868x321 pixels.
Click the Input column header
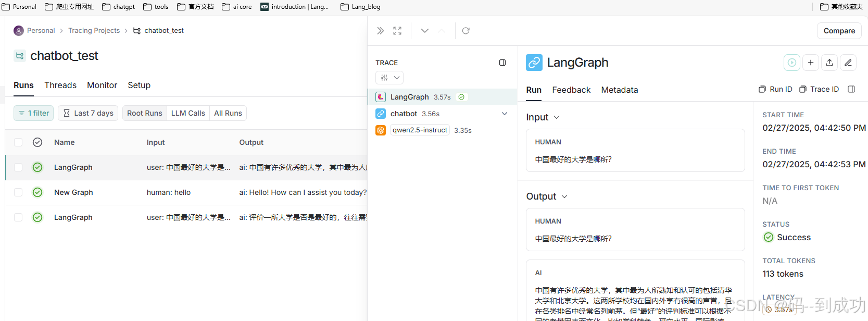[156, 142]
